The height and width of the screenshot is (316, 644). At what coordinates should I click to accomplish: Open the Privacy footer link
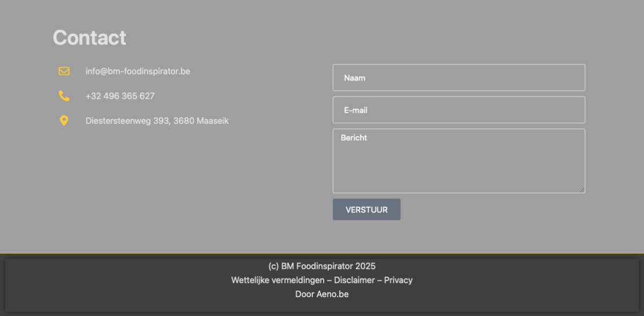coord(398,280)
